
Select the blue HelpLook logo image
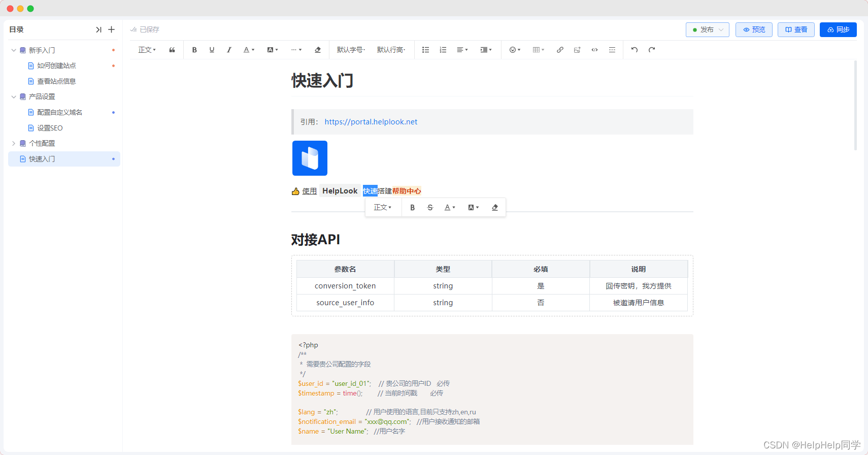click(310, 158)
